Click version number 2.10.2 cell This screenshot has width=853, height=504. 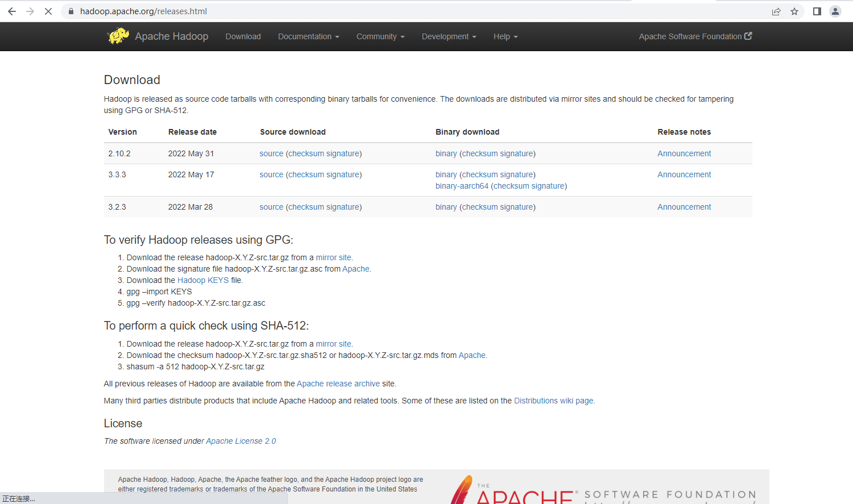(x=119, y=153)
